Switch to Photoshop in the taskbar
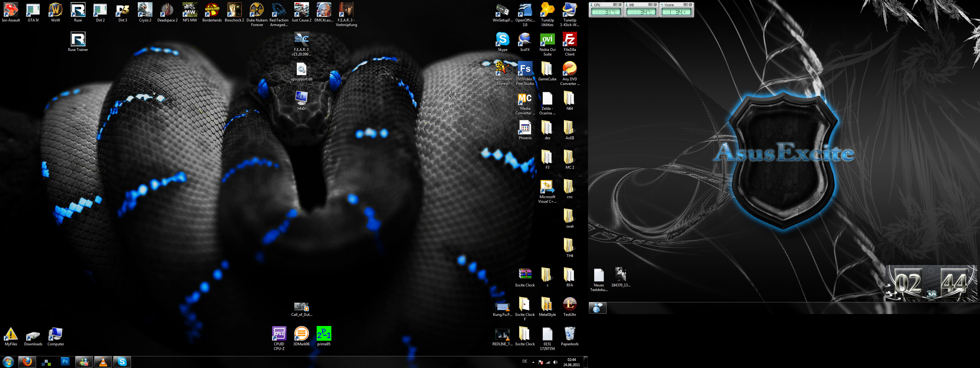This screenshot has width=980, height=368. 65,362
